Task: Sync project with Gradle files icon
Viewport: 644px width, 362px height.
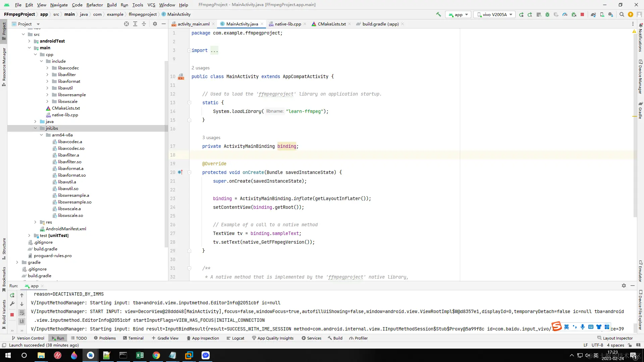Action: [x=593, y=14]
